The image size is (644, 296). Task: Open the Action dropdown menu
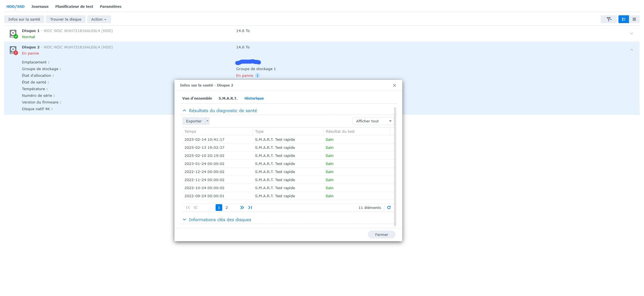click(x=99, y=19)
